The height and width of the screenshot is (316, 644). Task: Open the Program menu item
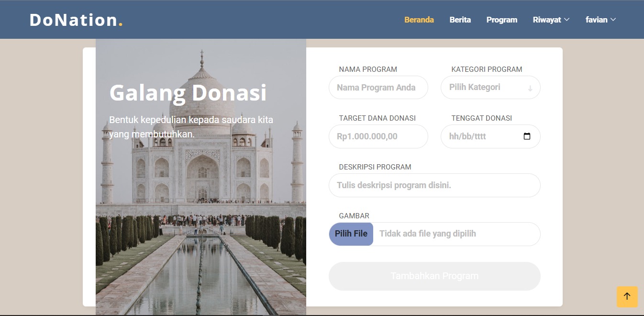(502, 20)
